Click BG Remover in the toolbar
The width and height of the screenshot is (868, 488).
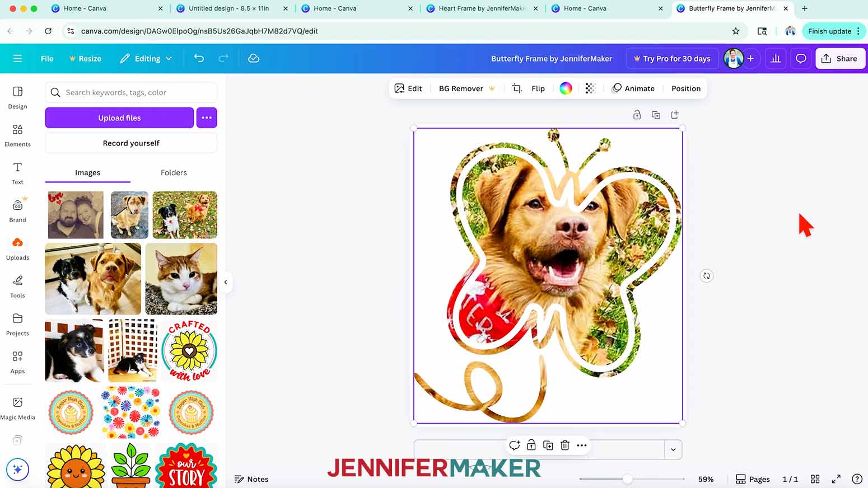tap(466, 88)
